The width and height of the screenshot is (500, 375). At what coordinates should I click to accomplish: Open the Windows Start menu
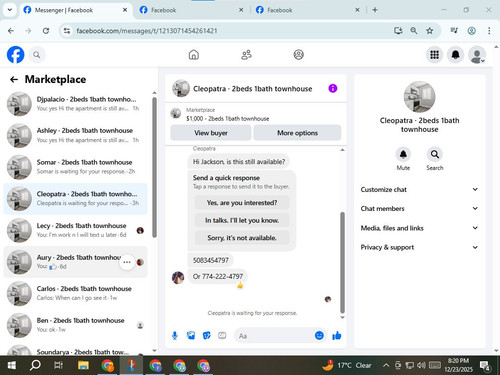click(x=12, y=366)
